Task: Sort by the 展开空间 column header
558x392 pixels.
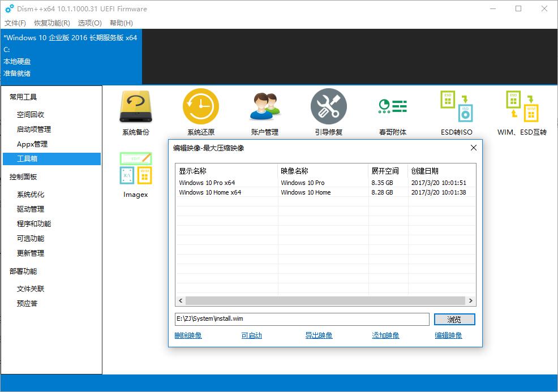Action: pyautogui.click(x=385, y=171)
